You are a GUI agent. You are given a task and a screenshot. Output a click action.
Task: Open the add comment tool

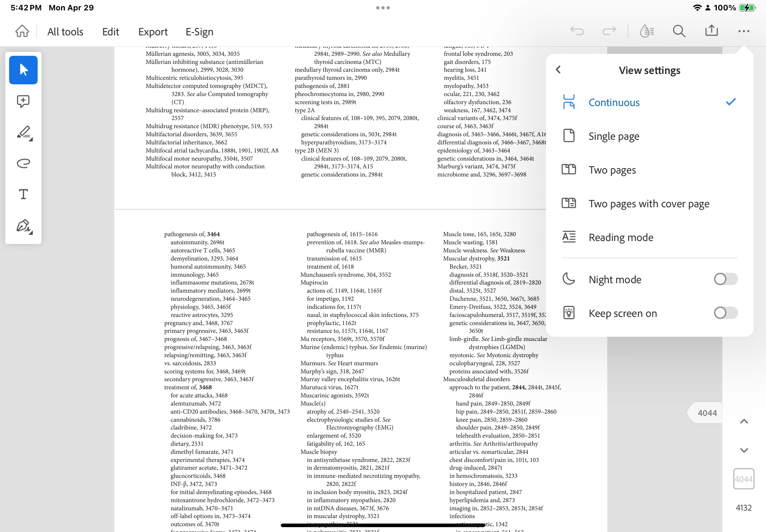(23, 101)
